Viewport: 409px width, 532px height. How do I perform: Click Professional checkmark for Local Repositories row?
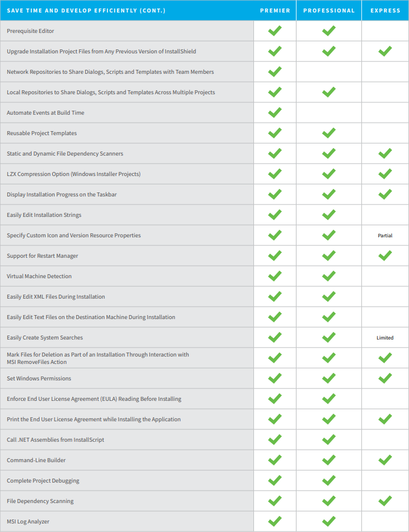point(328,92)
